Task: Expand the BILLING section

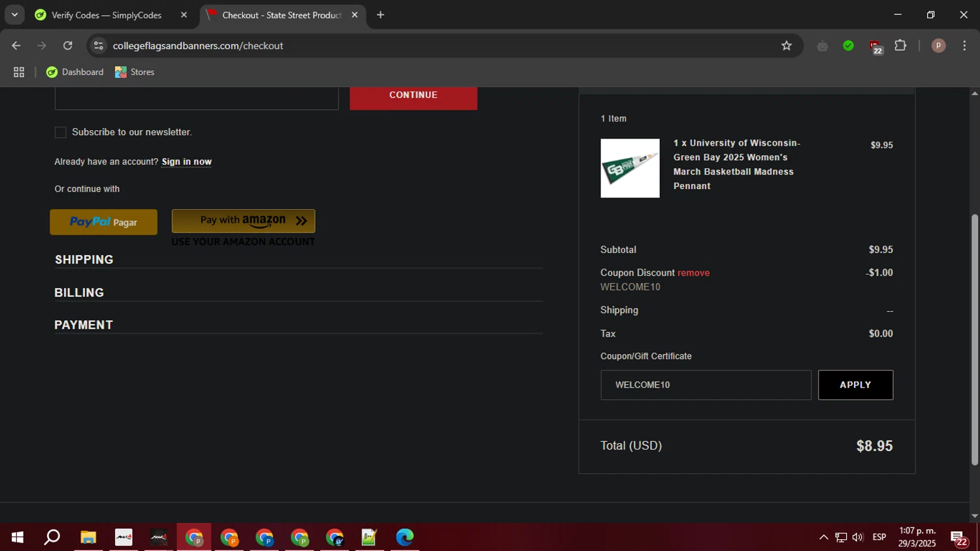Action: pyautogui.click(x=79, y=292)
